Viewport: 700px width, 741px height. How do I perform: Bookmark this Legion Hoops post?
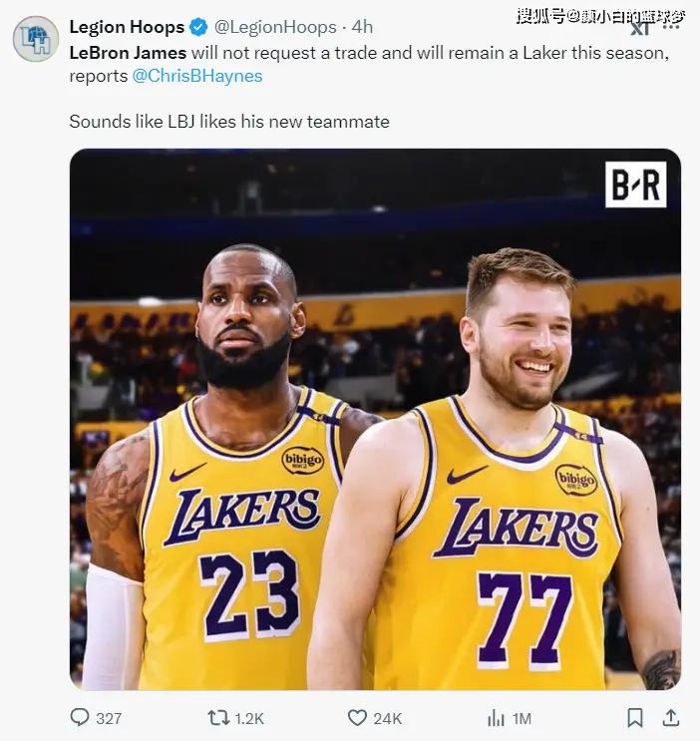point(634,717)
